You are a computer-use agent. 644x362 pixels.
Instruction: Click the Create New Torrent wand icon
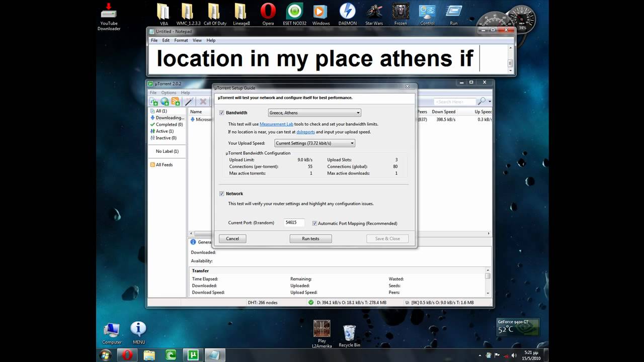point(189,102)
